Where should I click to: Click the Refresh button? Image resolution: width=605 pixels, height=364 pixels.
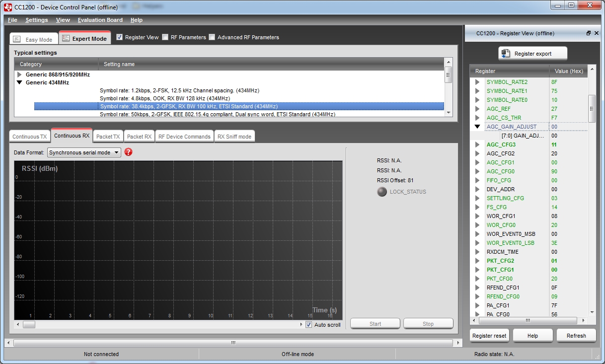[576, 335]
